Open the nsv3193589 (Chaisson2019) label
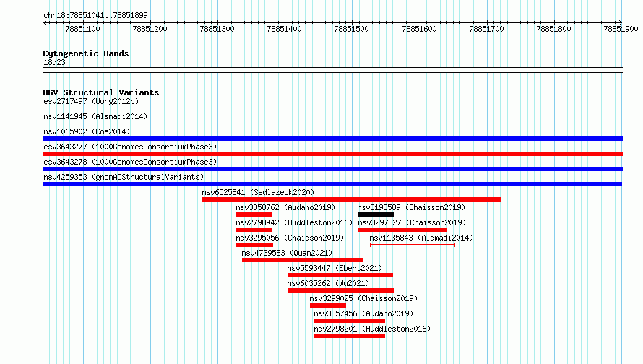Viewport: 643px width, 364px height. 411,207
